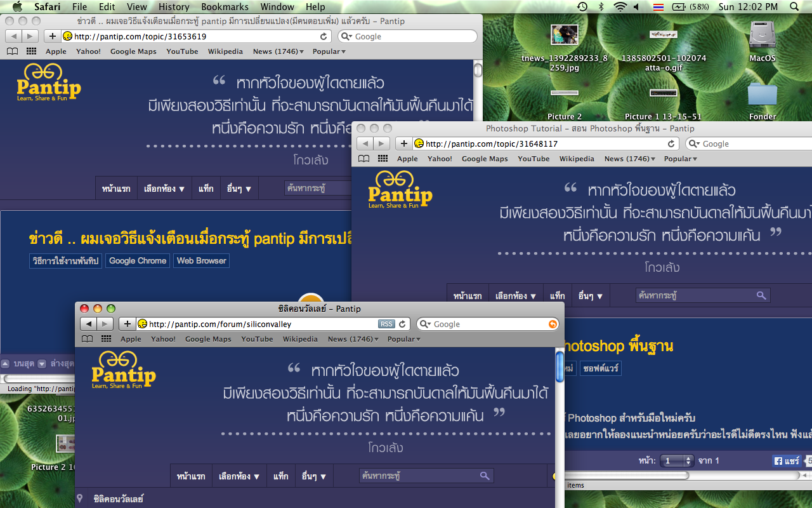Reload the topic 31653619 page
The height and width of the screenshot is (508, 812).
click(x=324, y=36)
